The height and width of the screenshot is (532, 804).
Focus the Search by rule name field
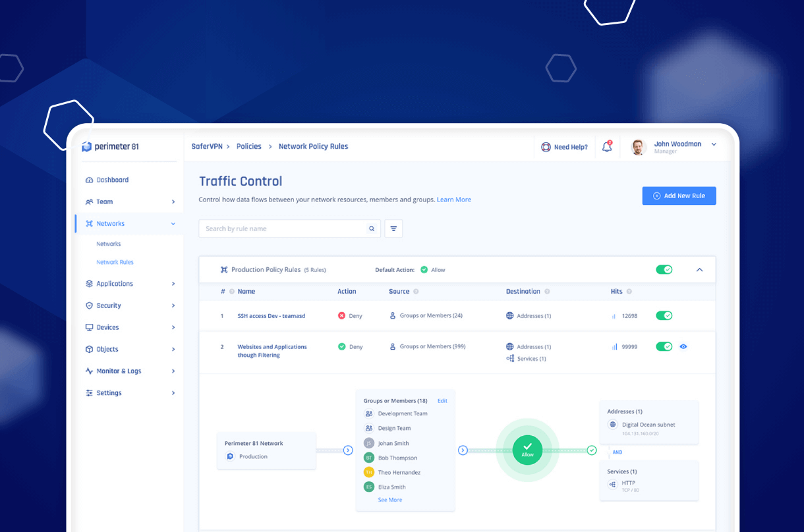tap(283, 228)
